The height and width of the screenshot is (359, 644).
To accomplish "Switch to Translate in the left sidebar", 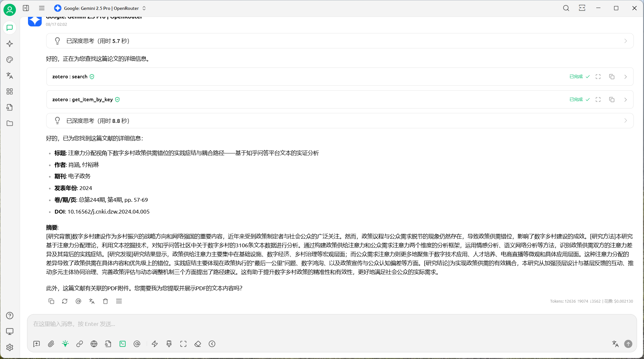I will 10,75.
